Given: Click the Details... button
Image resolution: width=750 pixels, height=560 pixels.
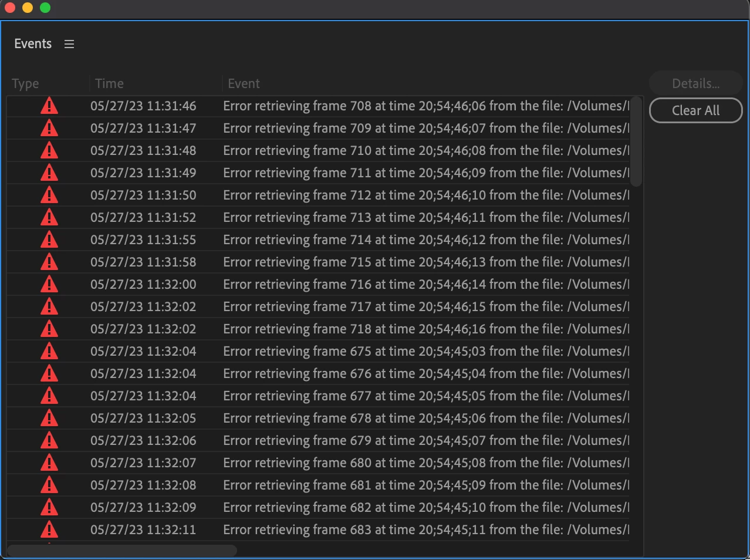Looking at the screenshot, I should point(695,83).
